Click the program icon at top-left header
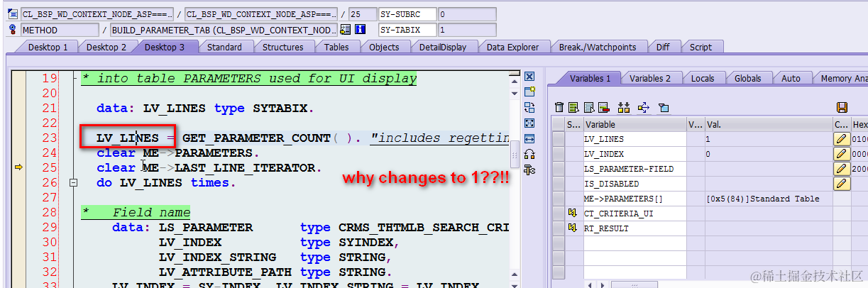 pyautogui.click(x=12, y=14)
